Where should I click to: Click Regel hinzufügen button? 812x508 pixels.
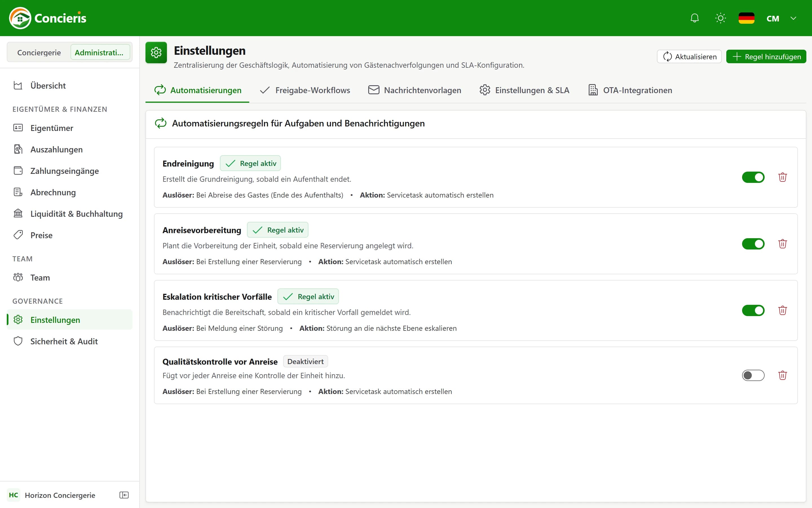[766, 56]
